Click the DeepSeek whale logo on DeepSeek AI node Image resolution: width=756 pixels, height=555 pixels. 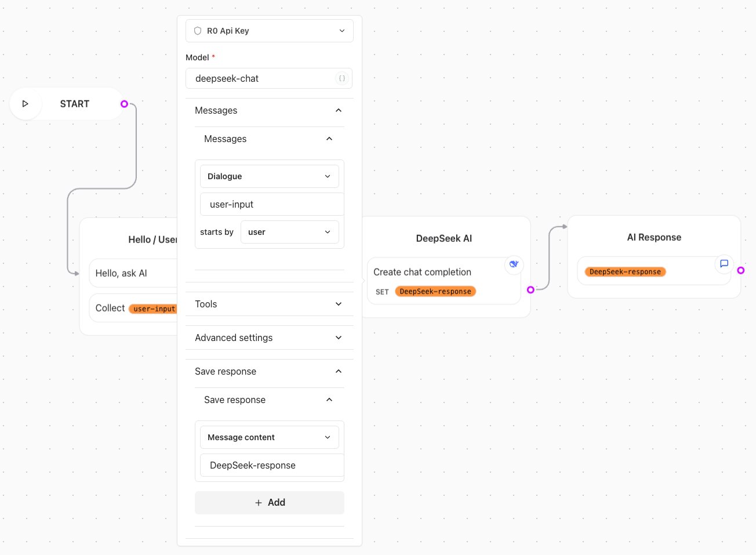point(514,264)
